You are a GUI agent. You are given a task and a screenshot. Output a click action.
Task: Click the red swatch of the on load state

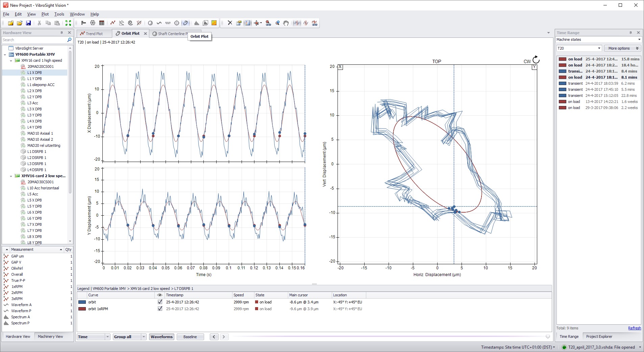(563, 59)
